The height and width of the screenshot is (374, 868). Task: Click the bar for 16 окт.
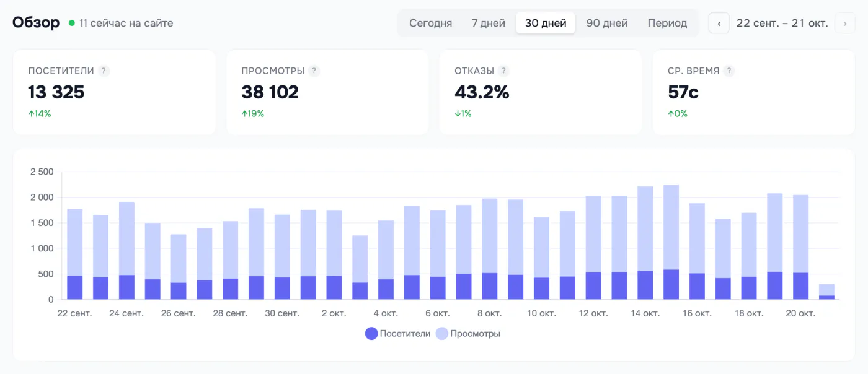697,251
